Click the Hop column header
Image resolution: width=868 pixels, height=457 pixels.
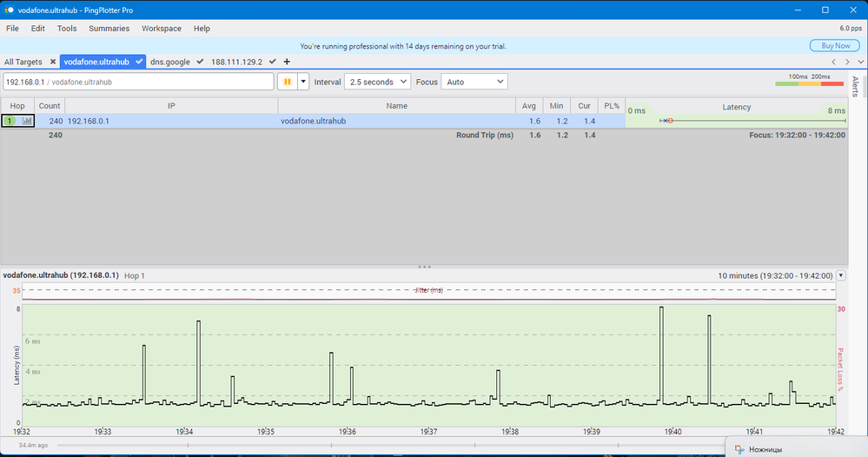(17, 106)
